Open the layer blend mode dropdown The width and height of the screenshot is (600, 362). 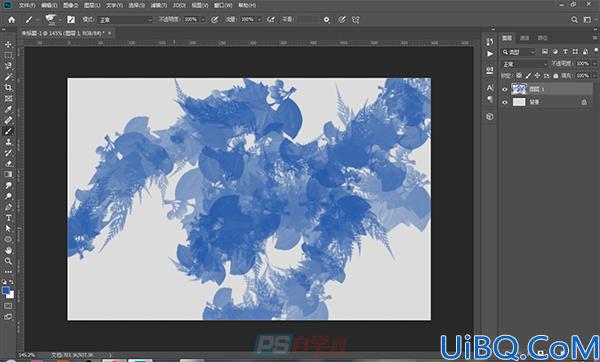(525, 64)
